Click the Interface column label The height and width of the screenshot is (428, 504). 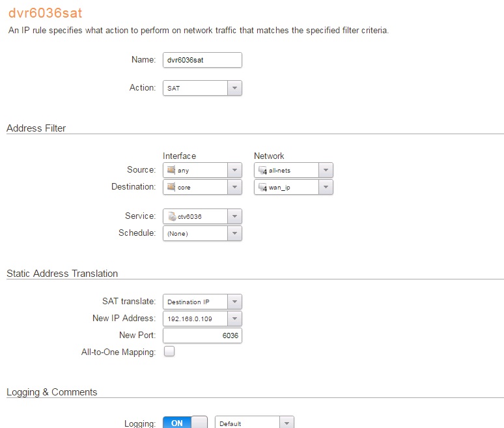coord(179,156)
